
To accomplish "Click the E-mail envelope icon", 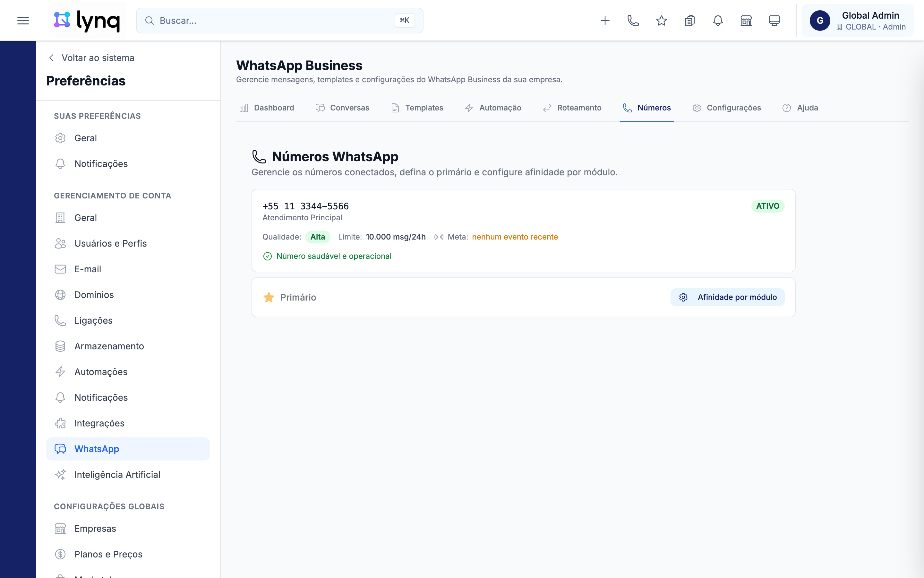I will 60,269.
